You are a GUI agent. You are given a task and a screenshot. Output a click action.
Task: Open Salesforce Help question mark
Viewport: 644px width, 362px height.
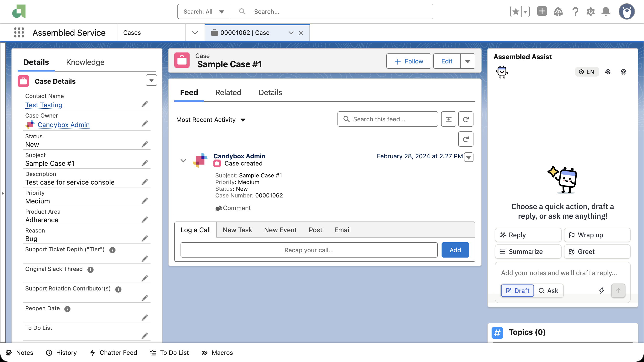pyautogui.click(x=575, y=11)
